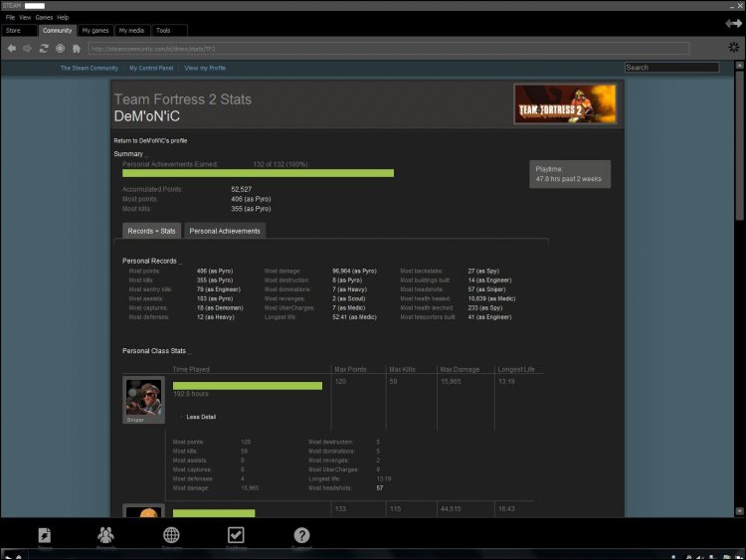
Task: Click the Summary heading
Action: tap(128, 154)
